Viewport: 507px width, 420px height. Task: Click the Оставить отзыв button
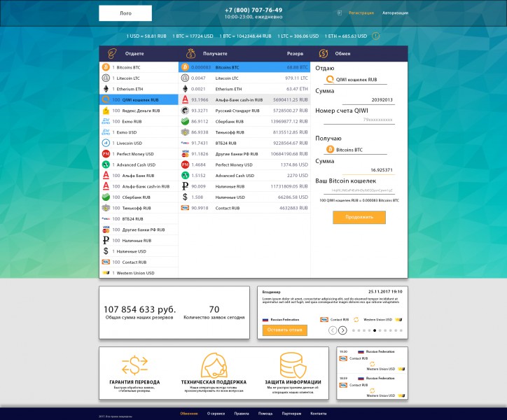pos(284,330)
